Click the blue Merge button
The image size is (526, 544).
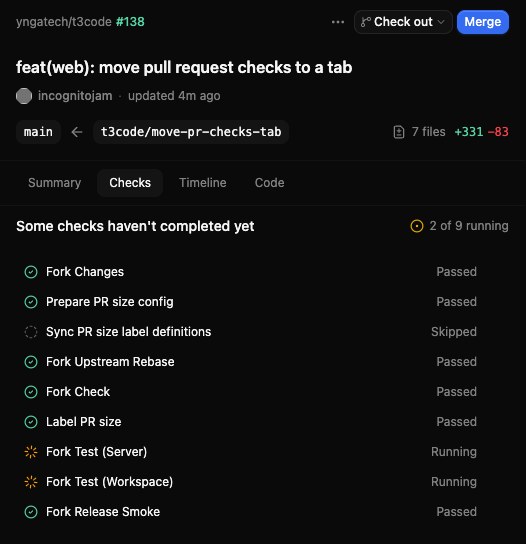[x=483, y=22]
